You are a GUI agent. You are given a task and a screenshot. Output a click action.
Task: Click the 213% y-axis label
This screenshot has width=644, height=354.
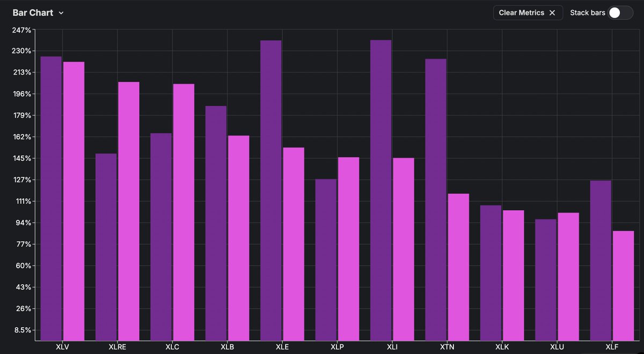(22, 72)
